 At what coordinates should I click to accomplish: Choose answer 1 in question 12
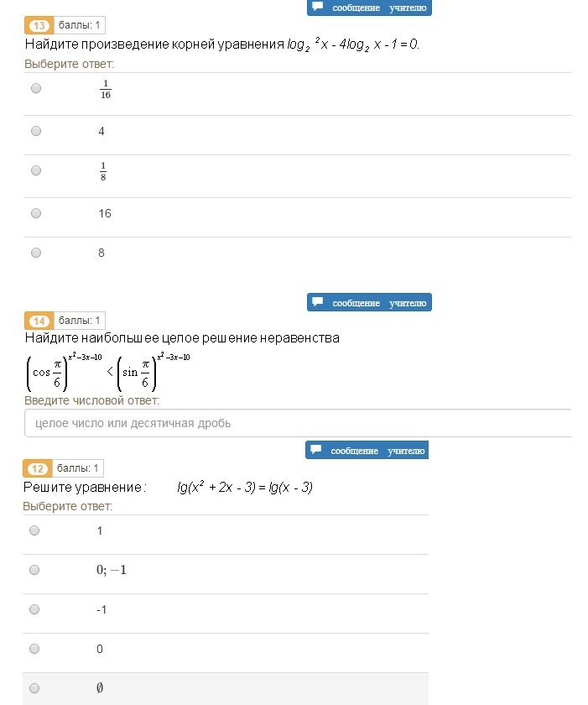click(x=34, y=530)
